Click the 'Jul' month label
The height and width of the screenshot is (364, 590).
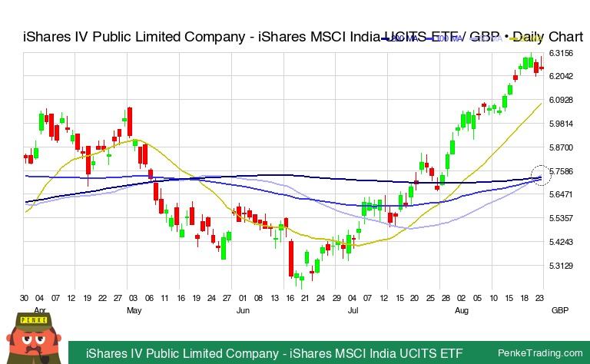click(x=353, y=310)
